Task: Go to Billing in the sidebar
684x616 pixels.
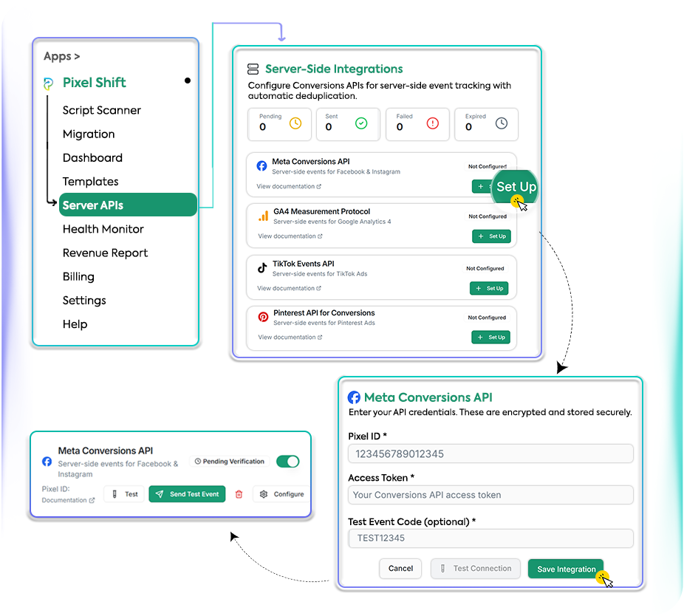Action: click(78, 276)
